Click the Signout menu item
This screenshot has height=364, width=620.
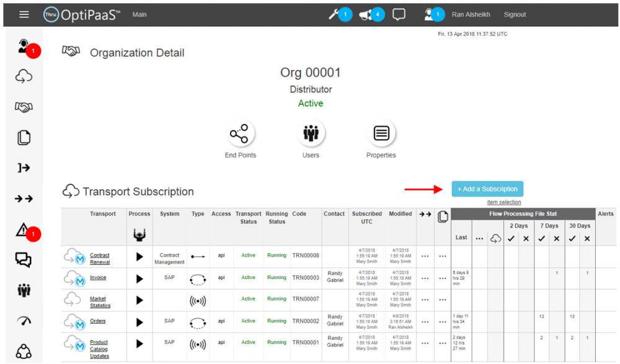pos(515,15)
